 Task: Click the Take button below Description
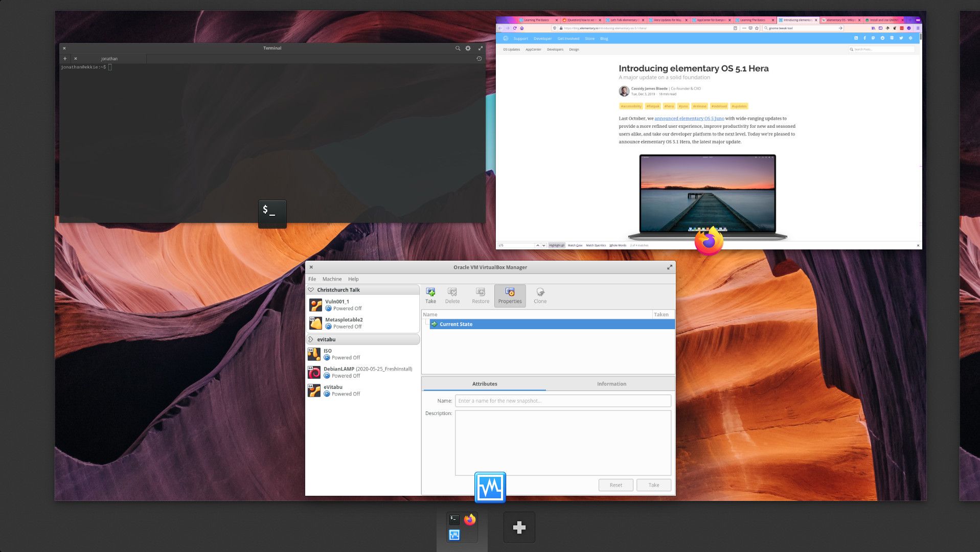(x=653, y=485)
